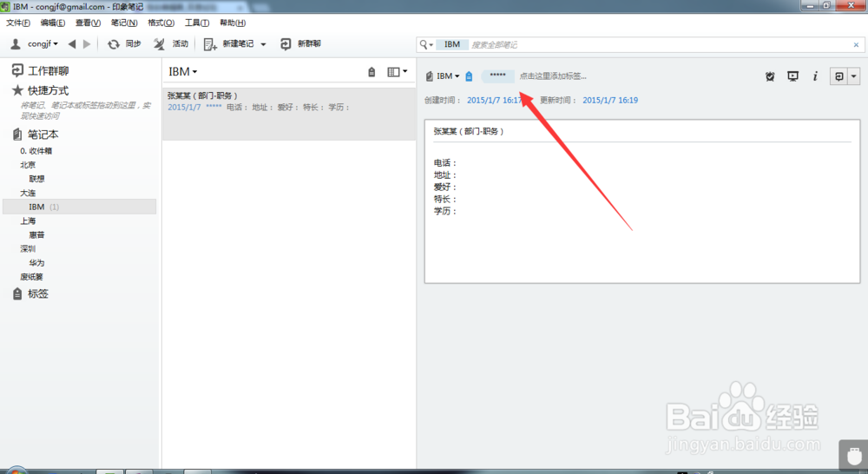Open the trash (废纸篓)

31,277
